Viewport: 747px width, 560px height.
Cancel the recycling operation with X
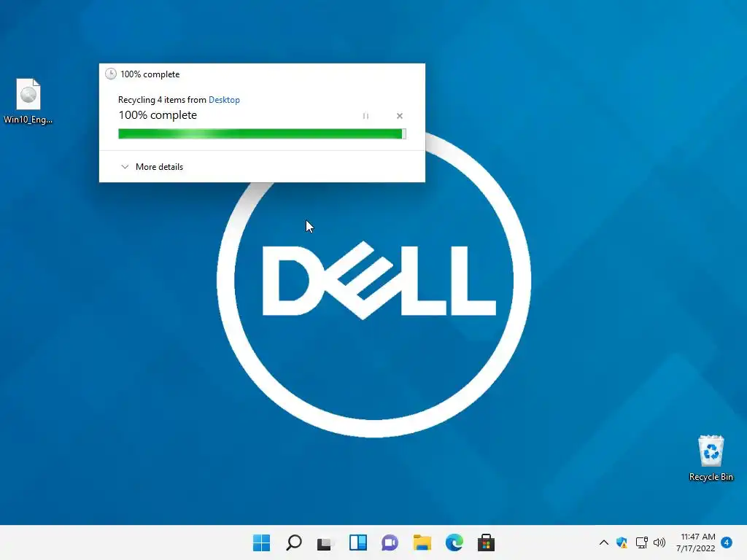pyautogui.click(x=400, y=116)
